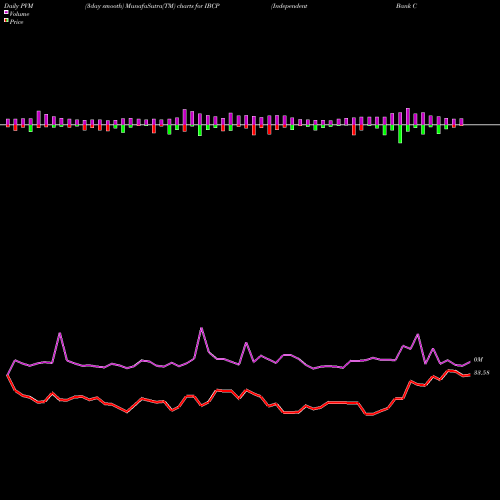This screenshot has width=500, height=500.
Task: Click the 'Bank C' header text
Action: pyautogui.click(x=406, y=6)
